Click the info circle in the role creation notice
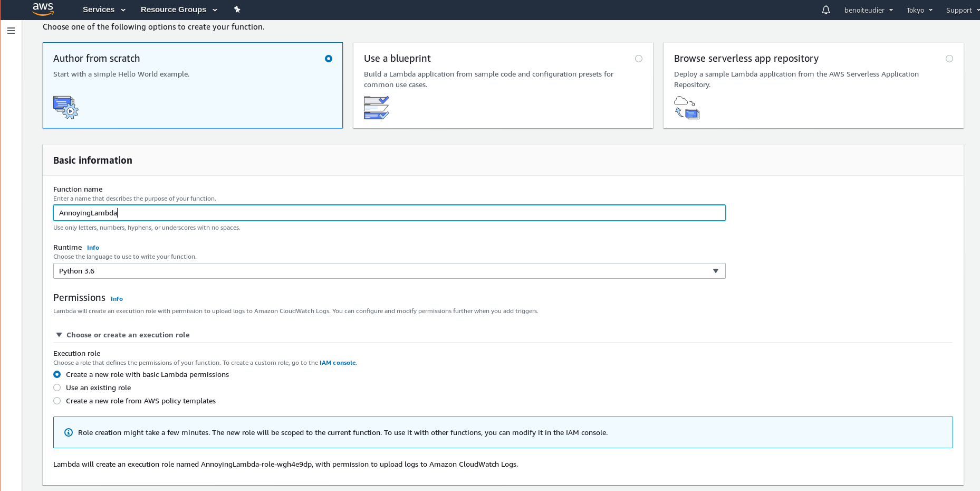 pos(69,432)
